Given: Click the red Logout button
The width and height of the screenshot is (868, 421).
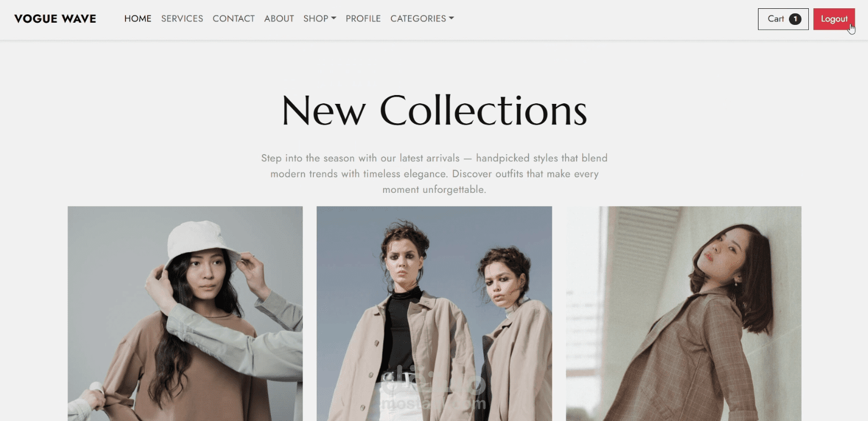Looking at the screenshot, I should pos(834,19).
